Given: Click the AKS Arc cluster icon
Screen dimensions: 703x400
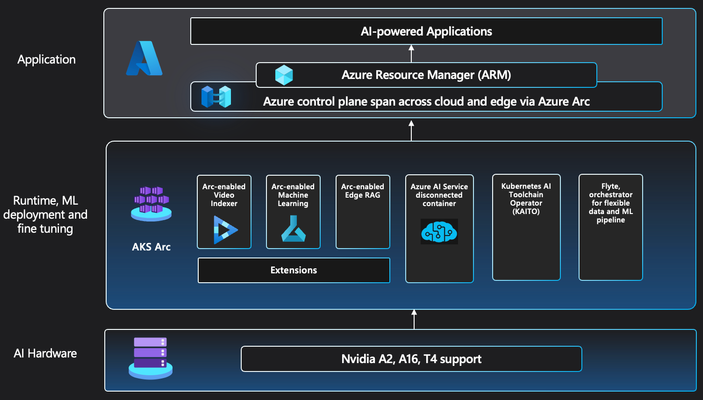Looking at the screenshot, I should click(x=151, y=204).
